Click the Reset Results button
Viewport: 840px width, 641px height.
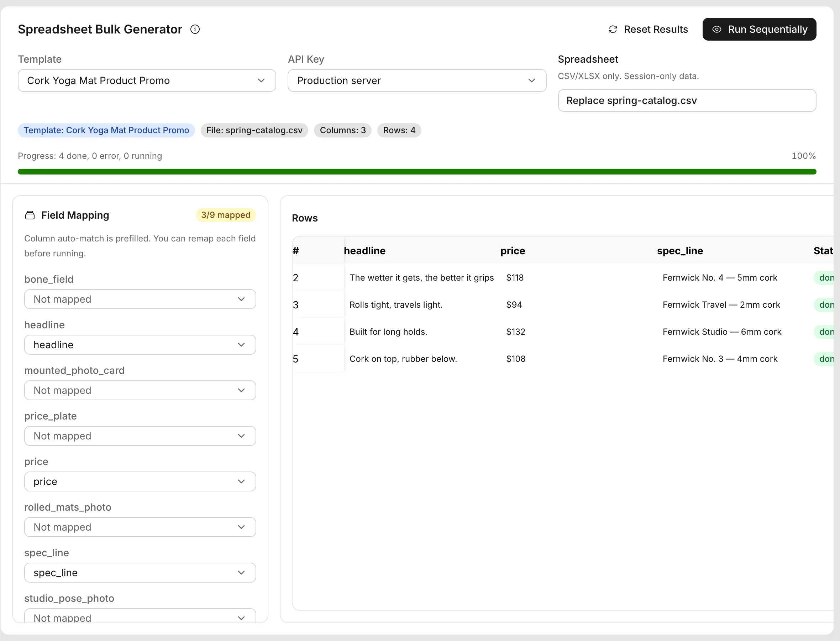tap(648, 29)
